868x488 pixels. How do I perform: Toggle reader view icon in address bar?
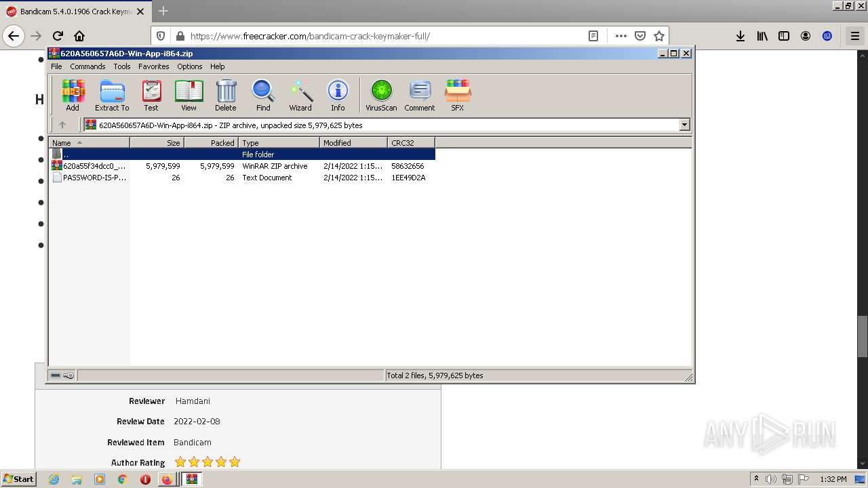click(x=593, y=36)
